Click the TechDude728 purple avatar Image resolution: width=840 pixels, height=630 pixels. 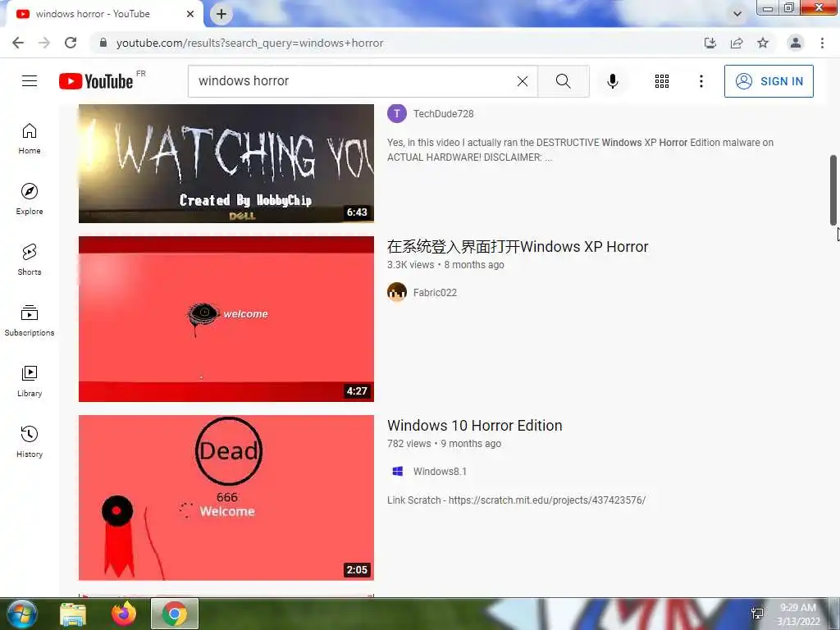coord(397,113)
